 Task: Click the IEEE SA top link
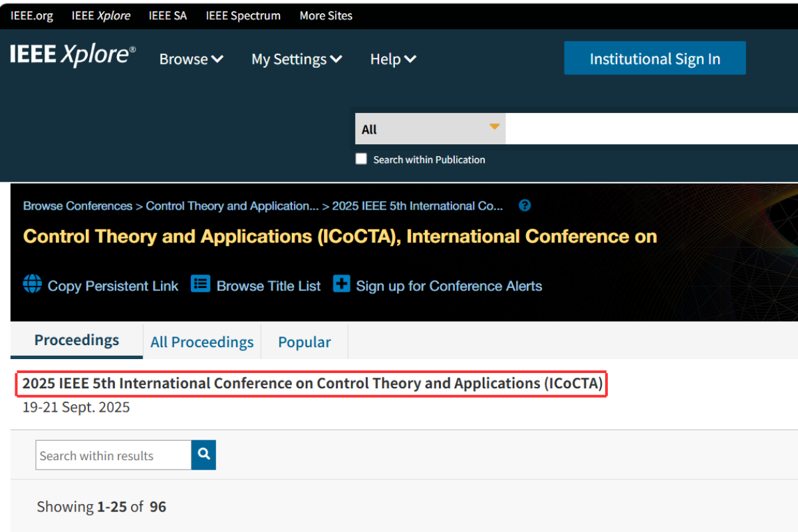(168, 15)
